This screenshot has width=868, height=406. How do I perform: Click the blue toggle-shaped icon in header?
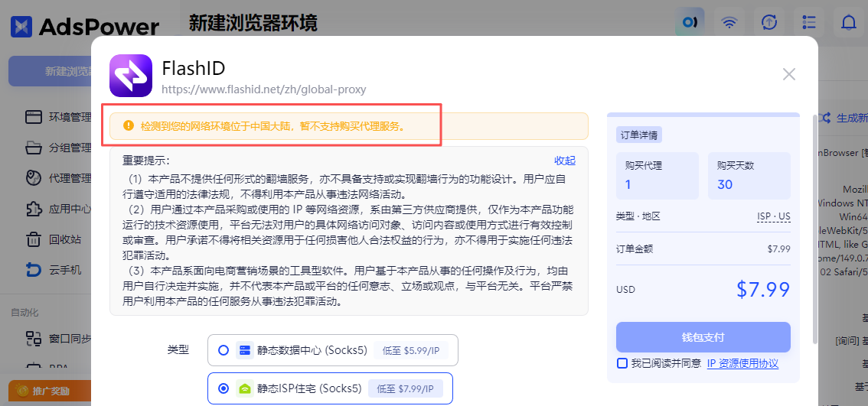[x=690, y=22]
